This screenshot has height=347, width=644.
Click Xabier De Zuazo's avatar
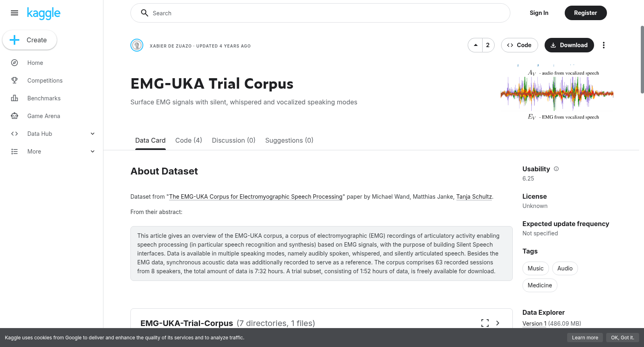(x=137, y=45)
